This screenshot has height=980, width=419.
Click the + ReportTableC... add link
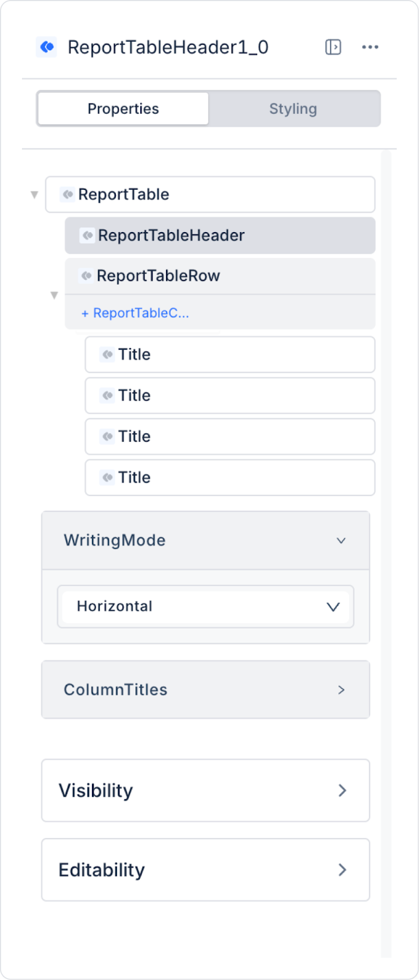[135, 313]
